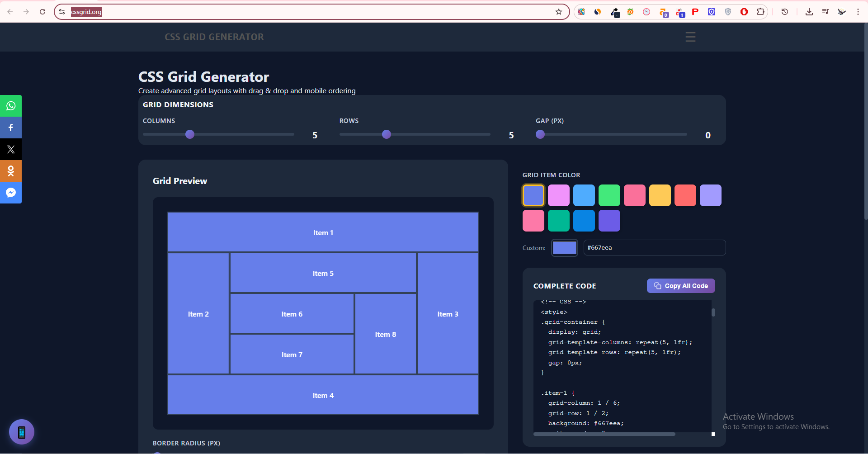Click the #667eea hex color input field
This screenshot has width=868, height=454.
654,247
